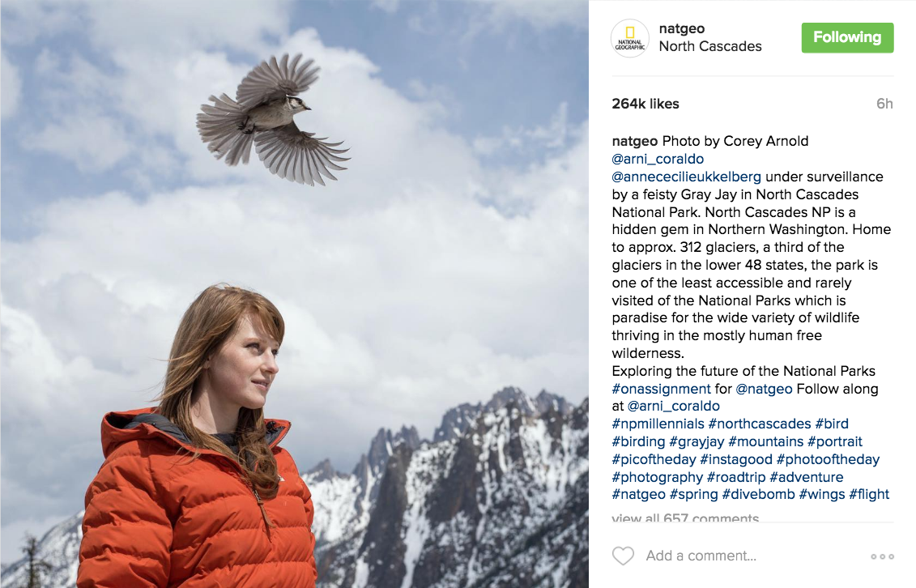The height and width of the screenshot is (588, 916).
Task: Open the #wings hashtag
Action: (x=822, y=495)
